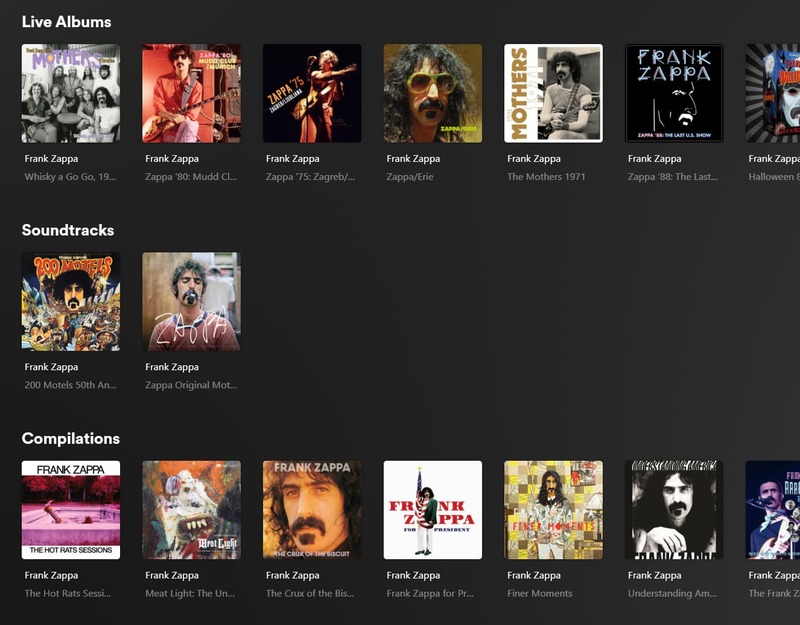Click Frank Zappa artist name above Finer Moments

[x=534, y=575]
